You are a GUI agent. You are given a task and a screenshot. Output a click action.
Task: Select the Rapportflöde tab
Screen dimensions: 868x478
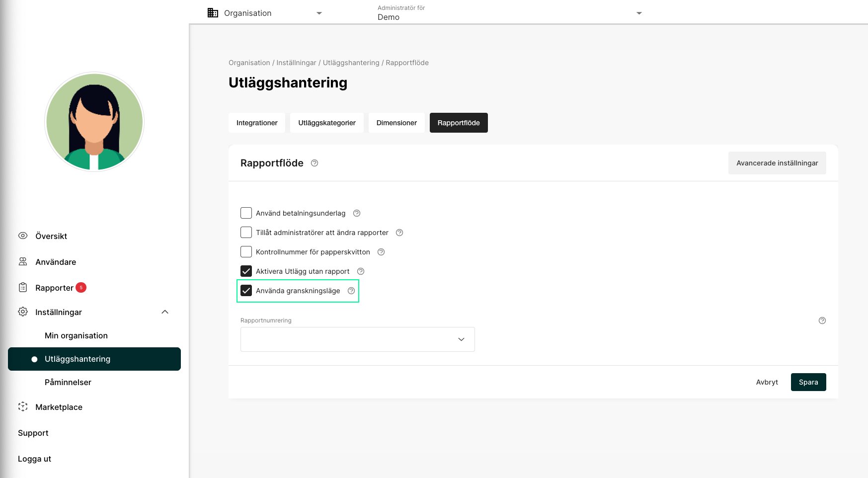[459, 123]
